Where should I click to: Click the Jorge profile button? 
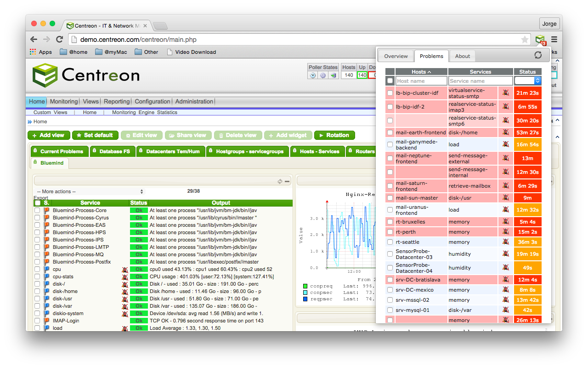click(549, 23)
